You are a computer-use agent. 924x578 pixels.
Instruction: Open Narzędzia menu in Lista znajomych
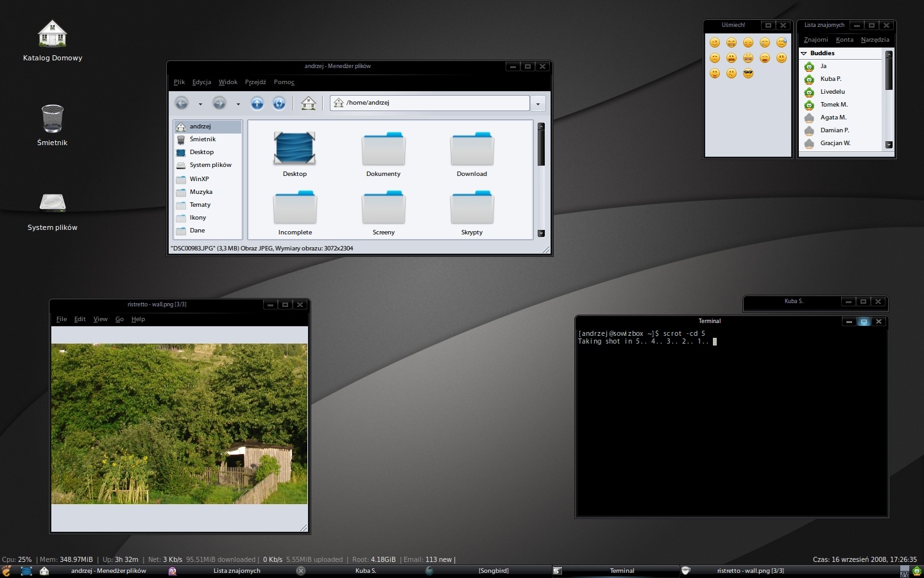click(875, 40)
